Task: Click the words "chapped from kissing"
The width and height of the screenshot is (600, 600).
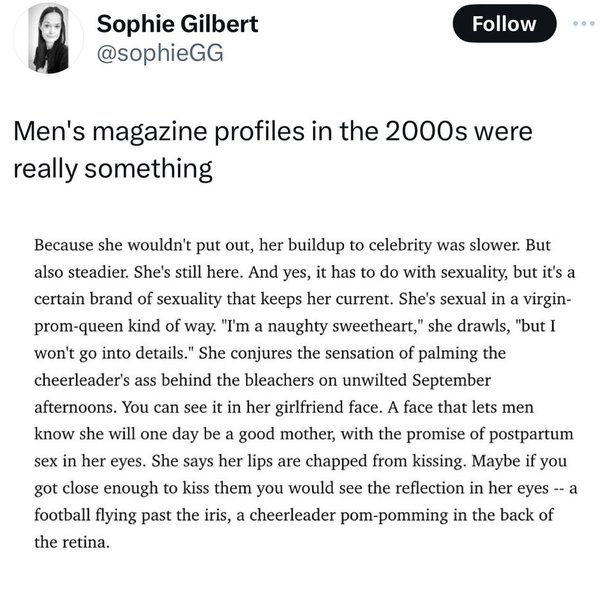Action: [386, 461]
